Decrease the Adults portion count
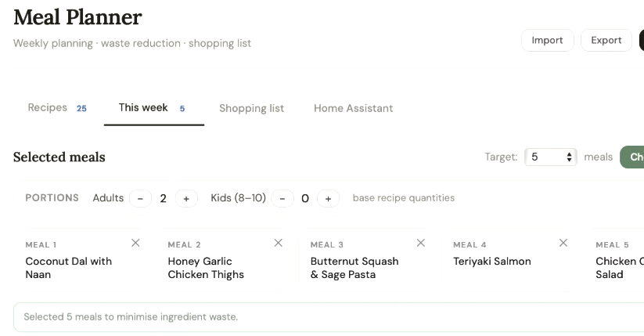This screenshot has width=644, height=336. point(141,199)
